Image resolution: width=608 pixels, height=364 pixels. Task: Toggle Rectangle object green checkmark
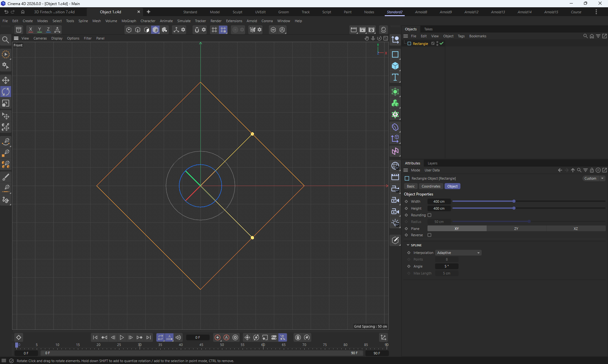(x=441, y=44)
